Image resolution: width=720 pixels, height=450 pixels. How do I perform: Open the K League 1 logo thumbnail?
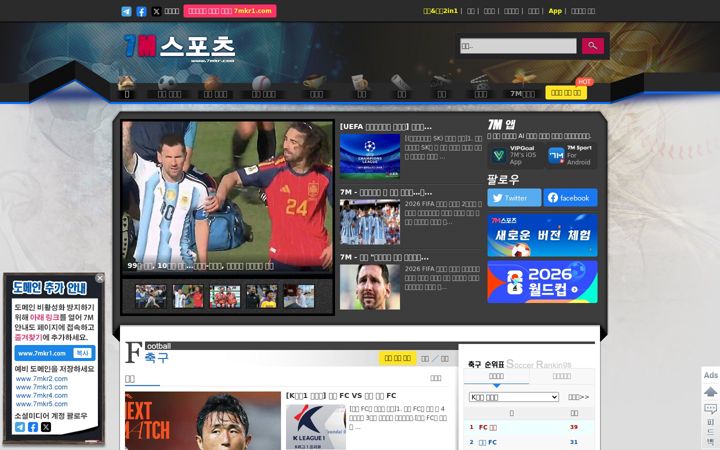pos(315,427)
